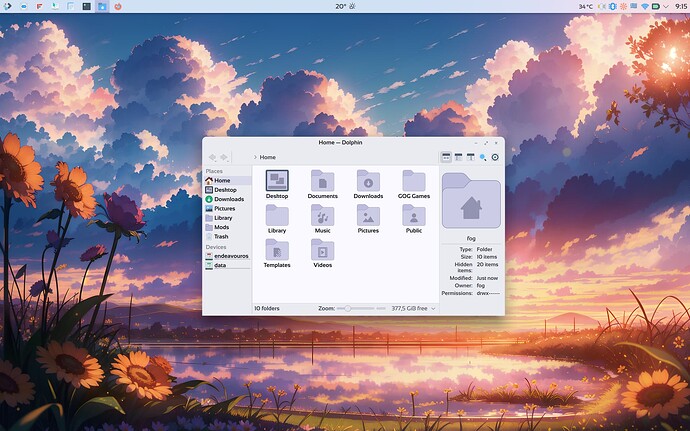
Task: Click the Zoom slider handle
Action: [347, 309]
